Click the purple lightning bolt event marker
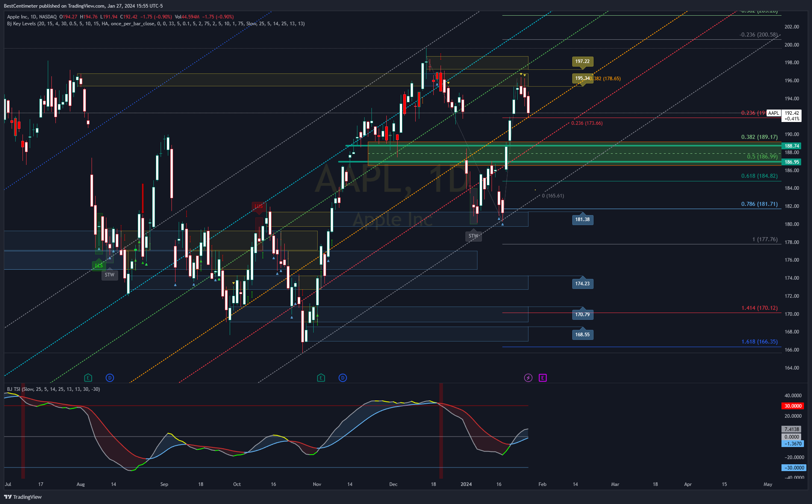Viewport: 812px width, 504px height. pos(528,378)
